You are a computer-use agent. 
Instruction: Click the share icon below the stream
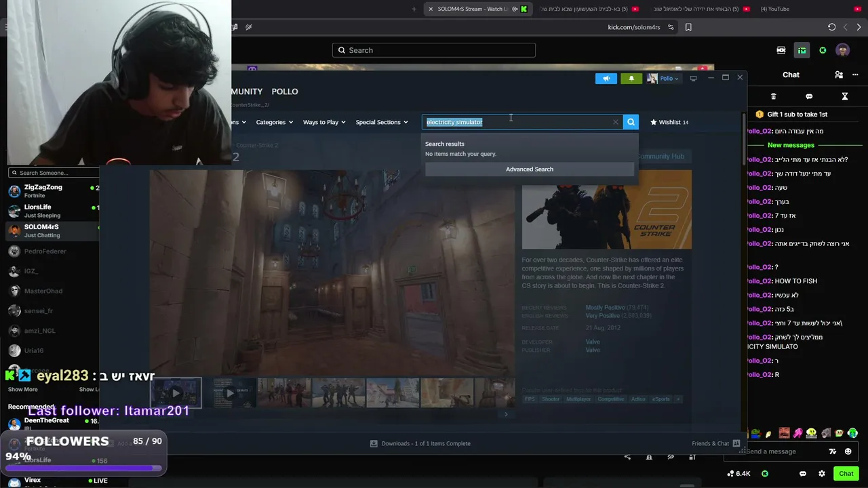627,457
